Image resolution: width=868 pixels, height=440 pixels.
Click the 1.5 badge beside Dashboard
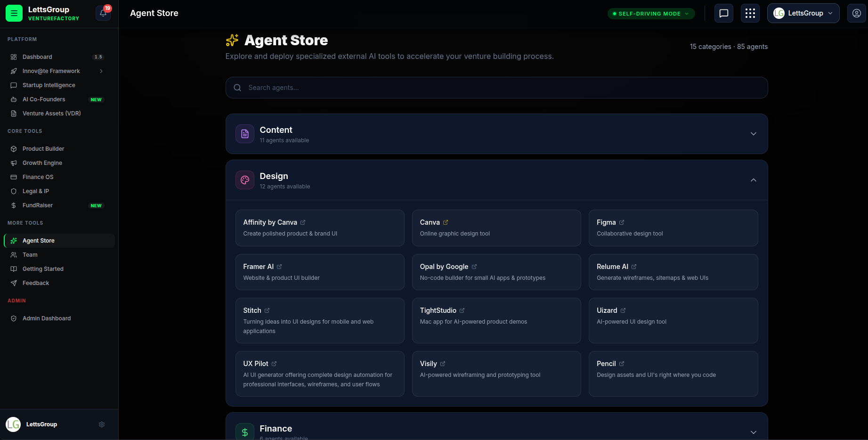(x=98, y=57)
